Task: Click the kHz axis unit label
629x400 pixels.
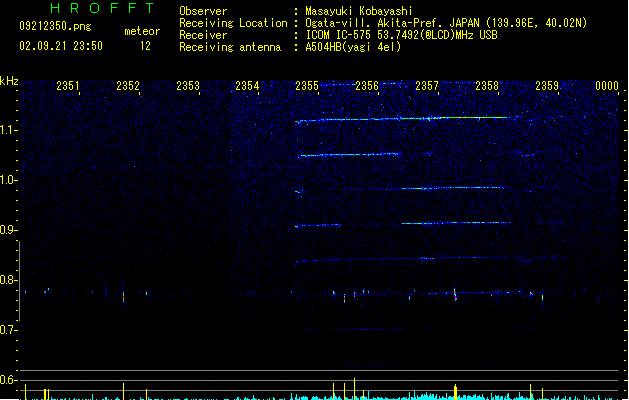Action: coord(9,81)
